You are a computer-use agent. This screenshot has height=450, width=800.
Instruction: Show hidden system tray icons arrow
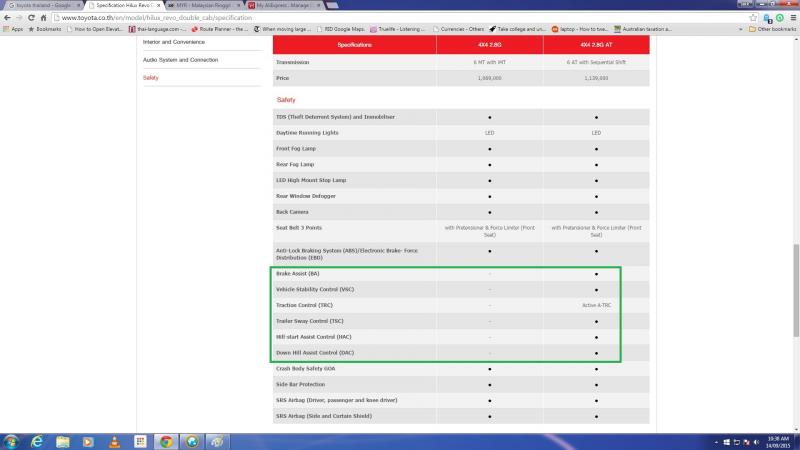pyautogui.click(x=716, y=442)
